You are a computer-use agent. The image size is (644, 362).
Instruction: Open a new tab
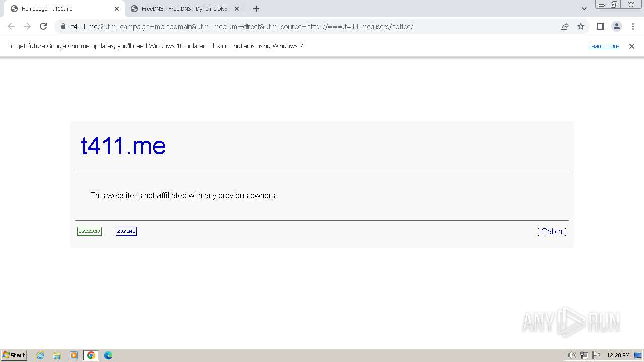tap(256, 9)
